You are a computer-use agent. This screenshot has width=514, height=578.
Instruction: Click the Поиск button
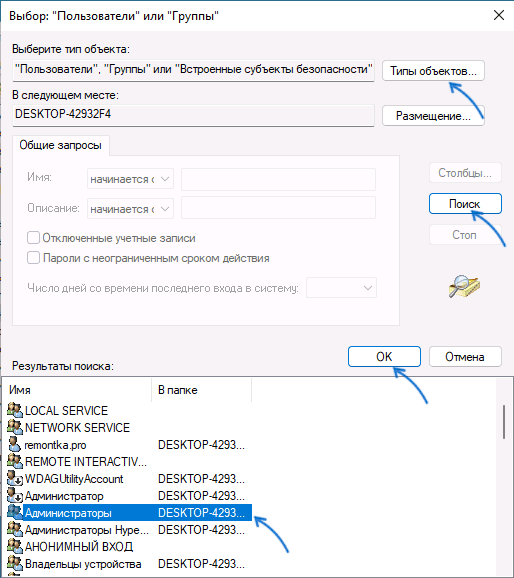(465, 203)
